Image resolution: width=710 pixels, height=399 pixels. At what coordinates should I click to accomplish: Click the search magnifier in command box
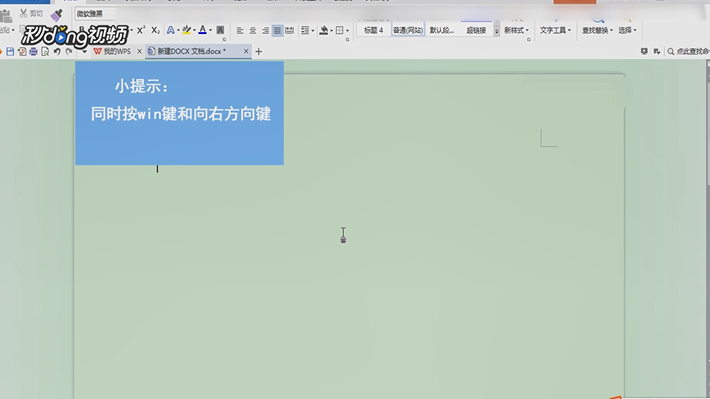click(x=671, y=52)
